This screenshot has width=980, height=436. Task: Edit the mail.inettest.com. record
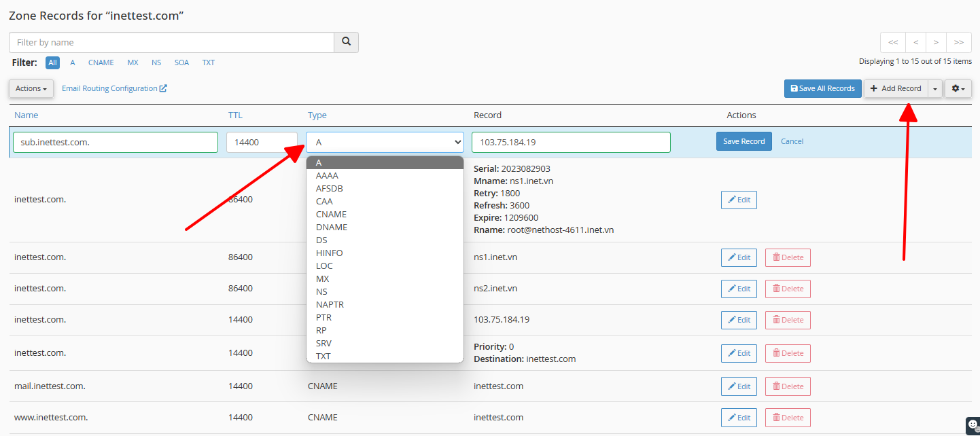pos(739,386)
